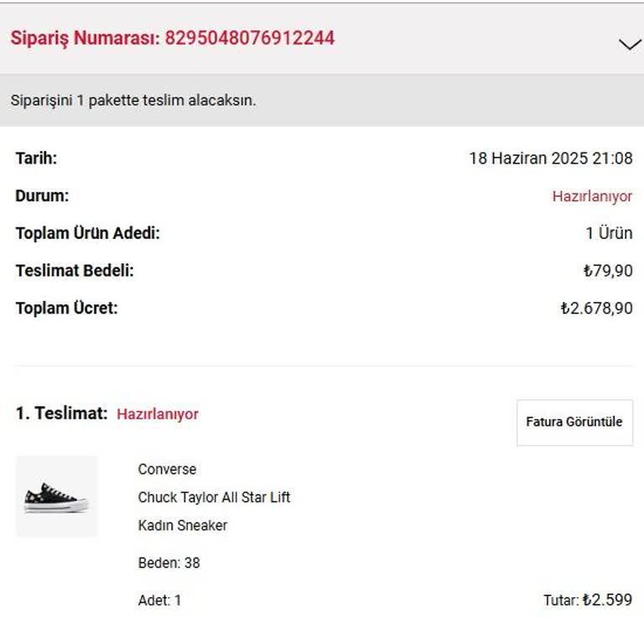The image size is (644, 644).
Task: Open the Fatura Görüntüle invoice button
Action: 574,422
